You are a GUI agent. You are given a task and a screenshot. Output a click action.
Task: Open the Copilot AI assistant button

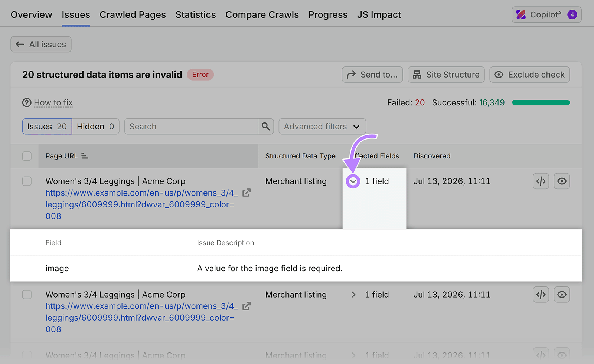546,14
